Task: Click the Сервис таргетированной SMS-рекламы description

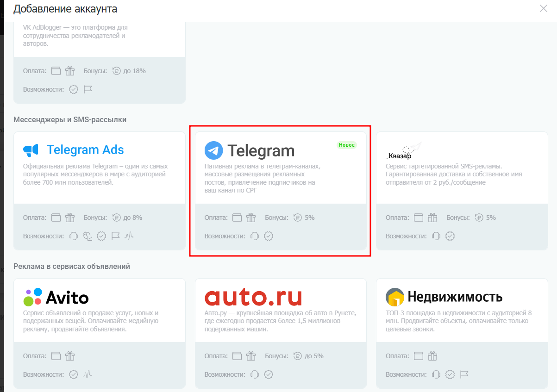Action: click(454, 174)
